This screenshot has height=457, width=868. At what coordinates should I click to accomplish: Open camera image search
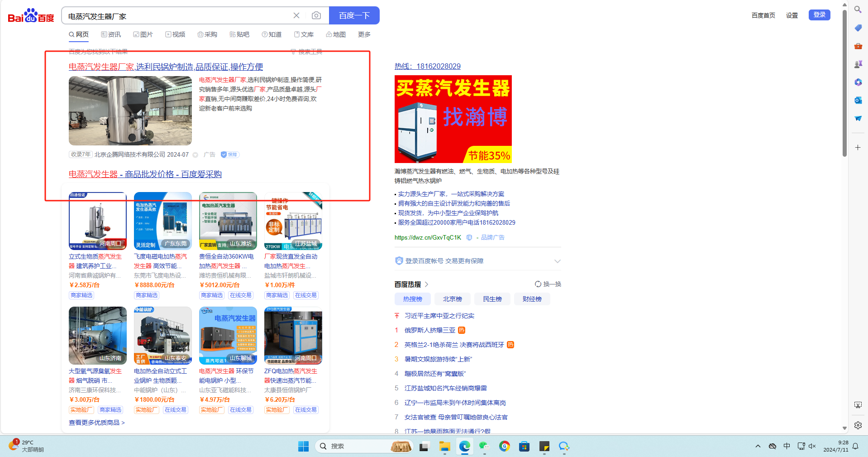tap(316, 15)
